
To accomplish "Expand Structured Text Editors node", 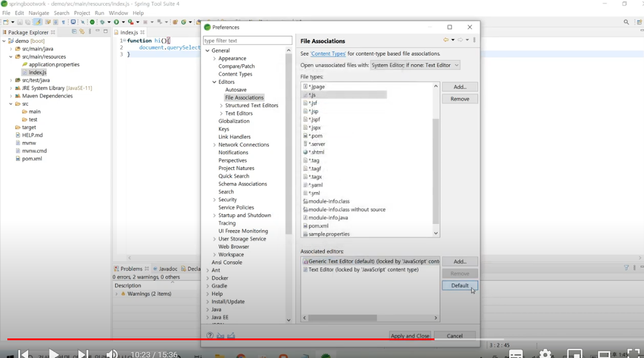I will click(221, 105).
